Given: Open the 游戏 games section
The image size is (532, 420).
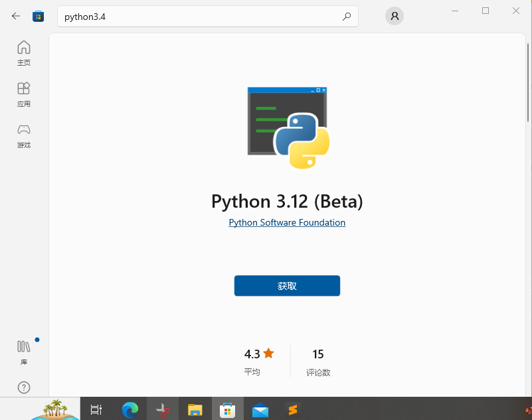Looking at the screenshot, I should [x=24, y=136].
